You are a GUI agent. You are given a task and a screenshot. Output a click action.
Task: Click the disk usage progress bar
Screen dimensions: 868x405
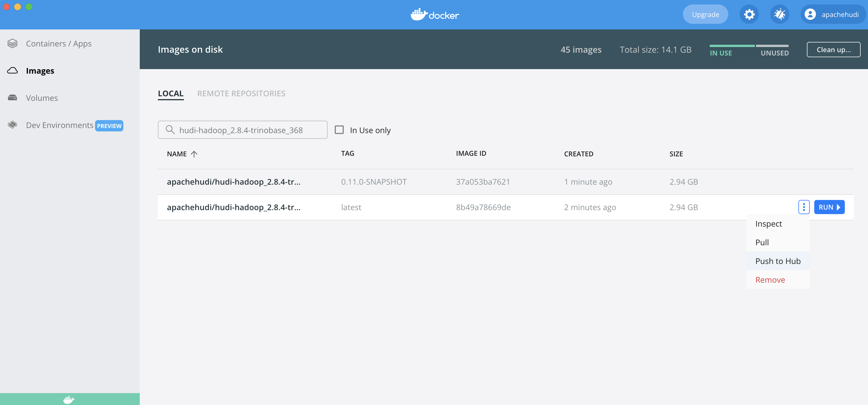pos(749,46)
